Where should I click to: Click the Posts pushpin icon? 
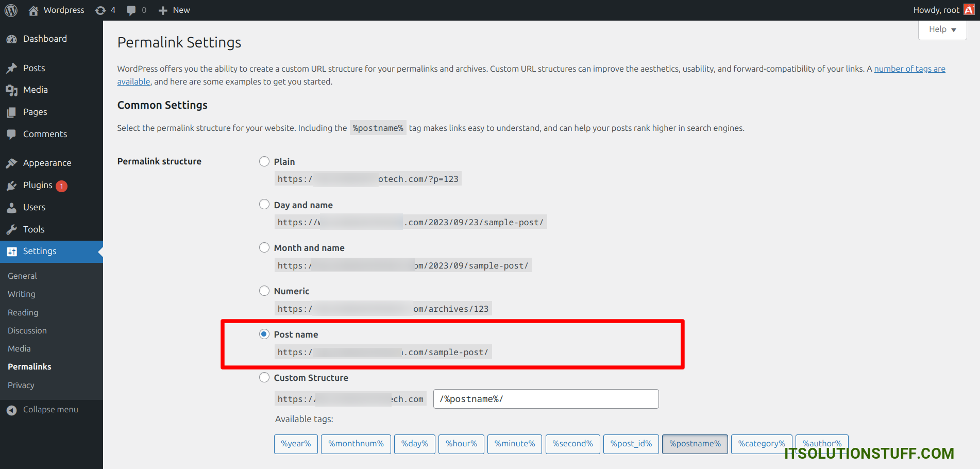[11, 68]
